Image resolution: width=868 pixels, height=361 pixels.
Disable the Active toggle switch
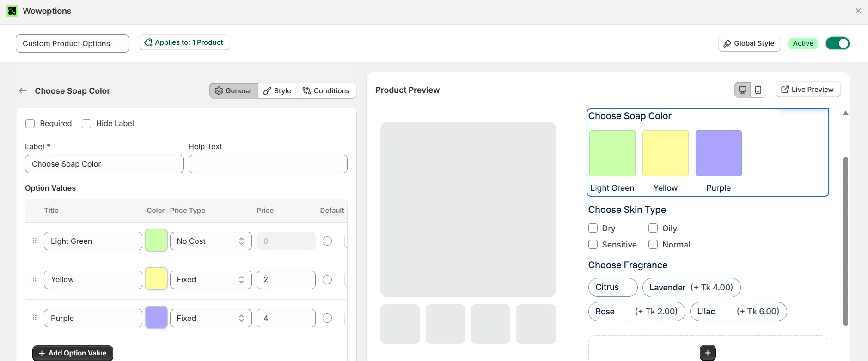point(838,43)
